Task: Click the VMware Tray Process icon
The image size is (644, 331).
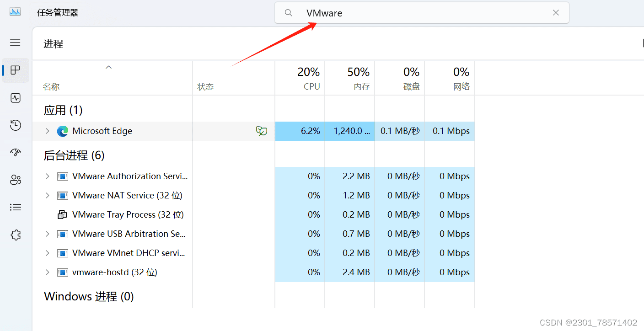Action: [62, 215]
